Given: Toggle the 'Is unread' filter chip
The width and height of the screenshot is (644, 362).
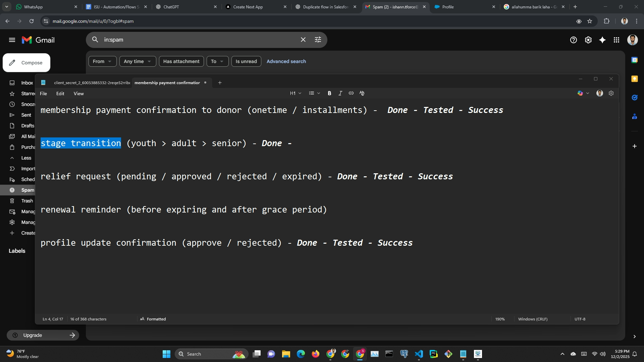Looking at the screenshot, I should pyautogui.click(x=246, y=61).
